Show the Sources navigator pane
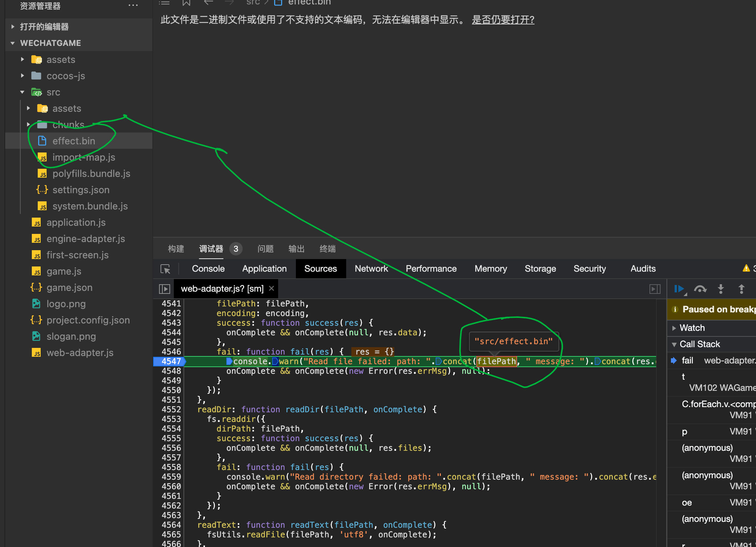 tap(164, 289)
